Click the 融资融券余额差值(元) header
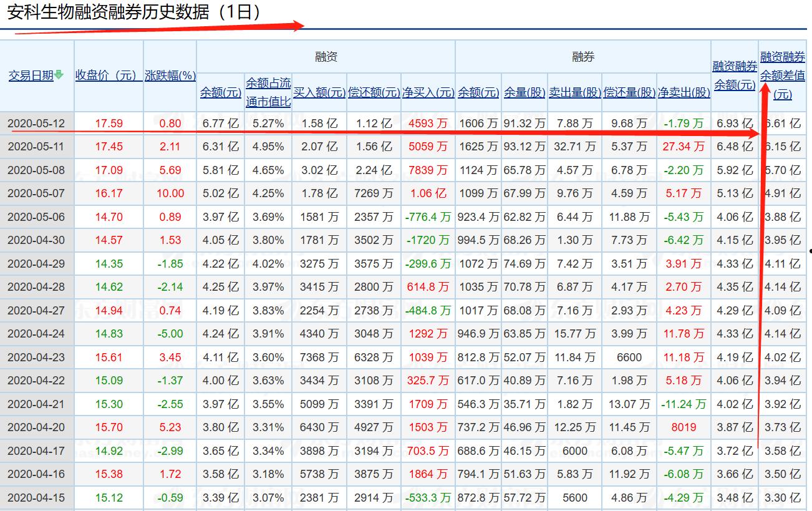The image size is (812, 511). pos(783,75)
